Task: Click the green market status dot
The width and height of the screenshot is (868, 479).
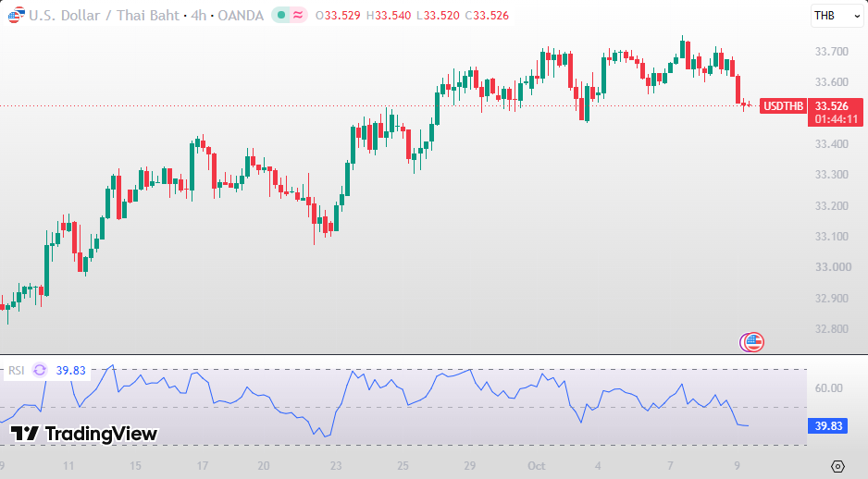Action: click(x=281, y=16)
